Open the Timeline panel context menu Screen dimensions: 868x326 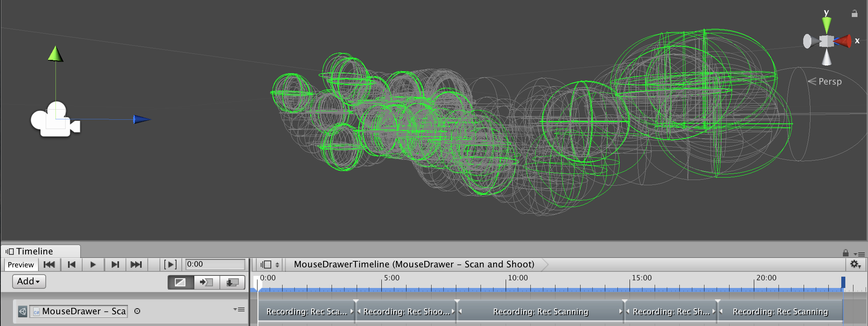[859, 254]
